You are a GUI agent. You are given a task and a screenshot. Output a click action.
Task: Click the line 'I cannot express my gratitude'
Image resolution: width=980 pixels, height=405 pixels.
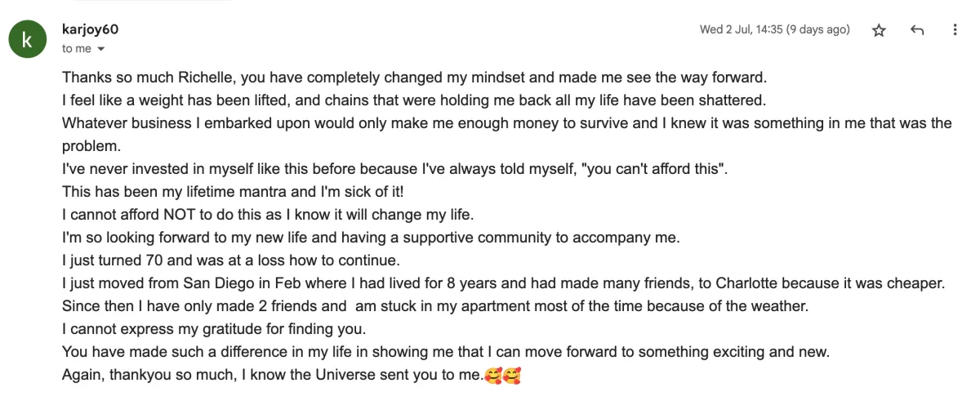(x=214, y=330)
